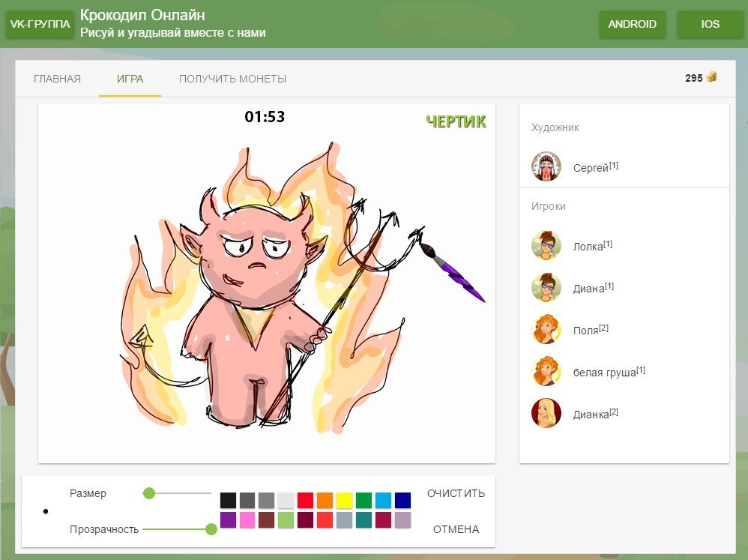Image resolution: width=748 pixels, height=560 pixels.
Task: Switch to ПОЛУЧИТЬ МОНЕТЫ tab
Action: click(x=232, y=79)
